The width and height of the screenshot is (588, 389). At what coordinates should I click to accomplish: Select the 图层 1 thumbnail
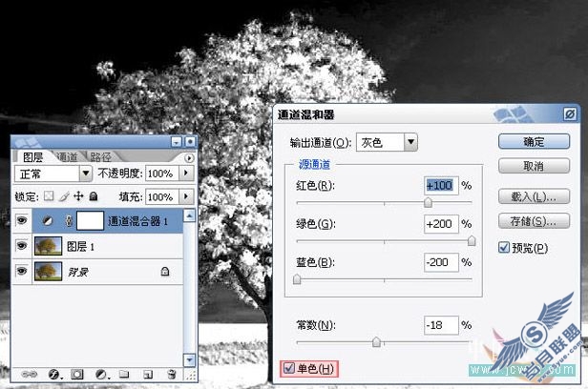pyautogui.click(x=48, y=246)
